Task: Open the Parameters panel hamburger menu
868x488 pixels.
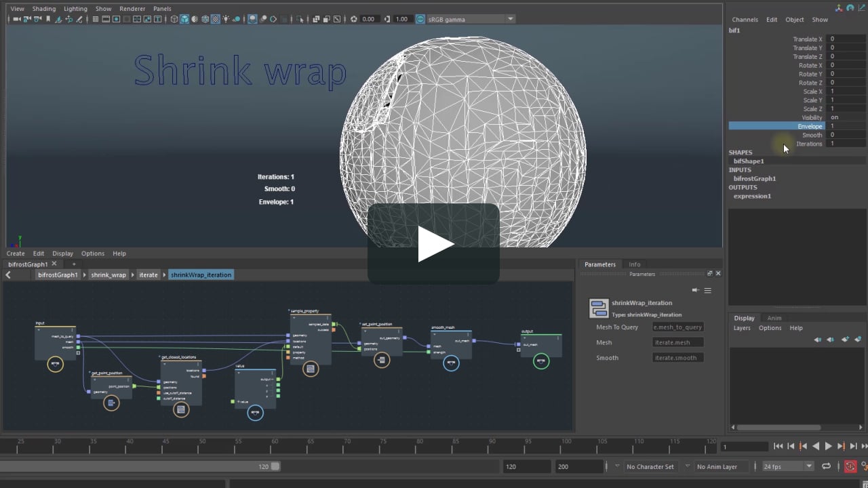Action: [707, 290]
